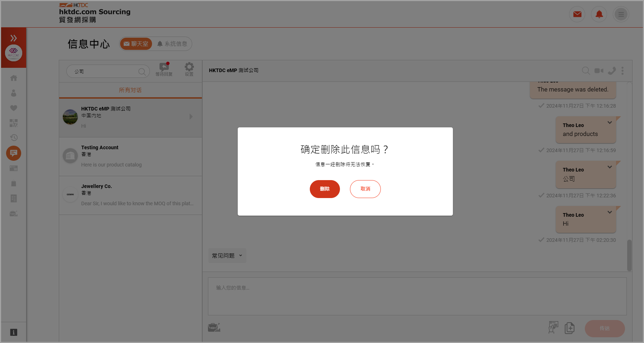
Task: Open Testing Account conversation
Action: 131,156
